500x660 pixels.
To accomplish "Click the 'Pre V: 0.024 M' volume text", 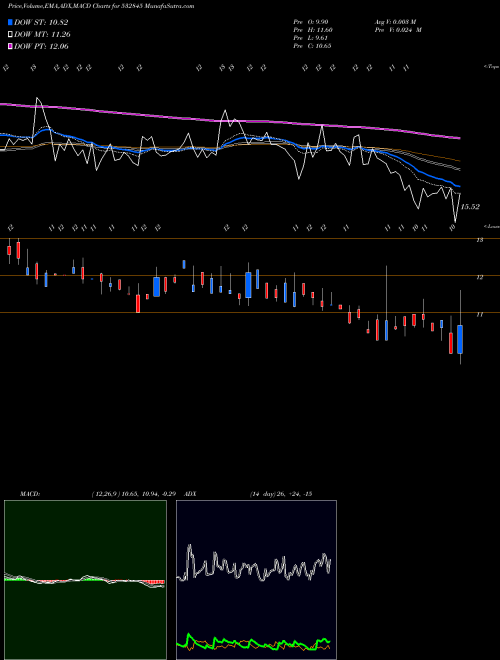I will pos(398,30).
